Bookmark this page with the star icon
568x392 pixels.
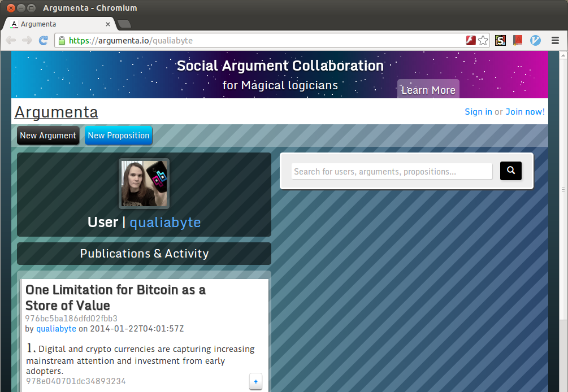coord(483,41)
